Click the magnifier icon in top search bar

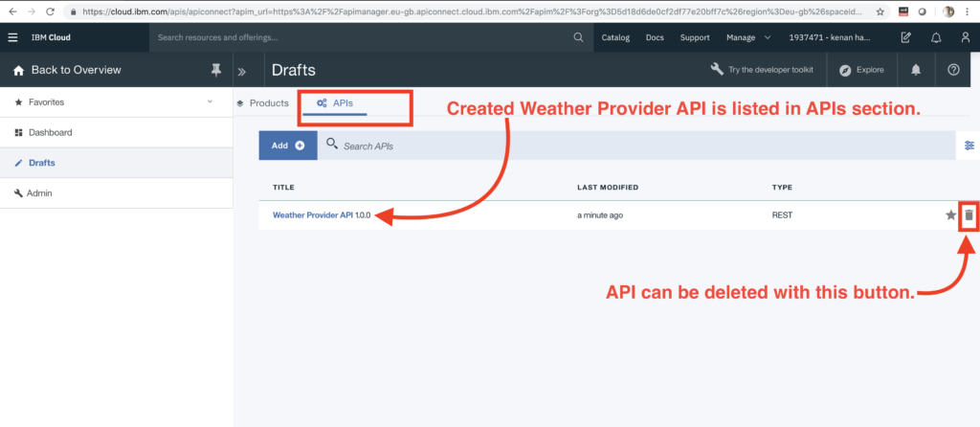[578, 37]
